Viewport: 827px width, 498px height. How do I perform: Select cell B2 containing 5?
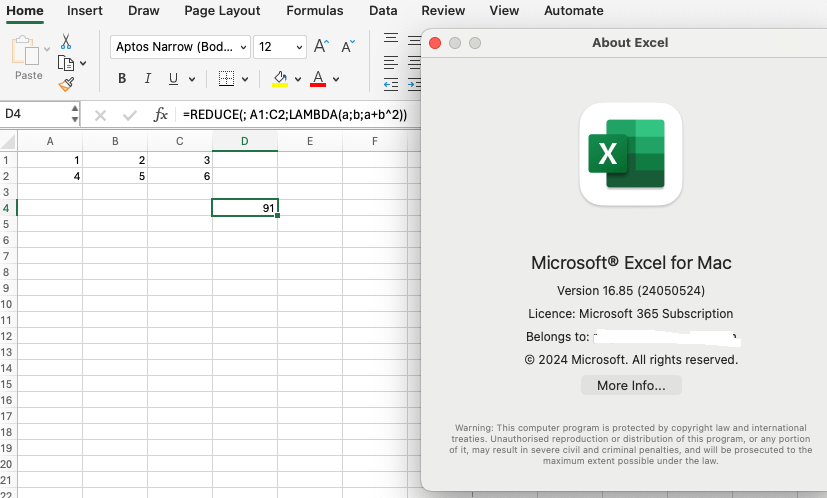click(115, 176)
